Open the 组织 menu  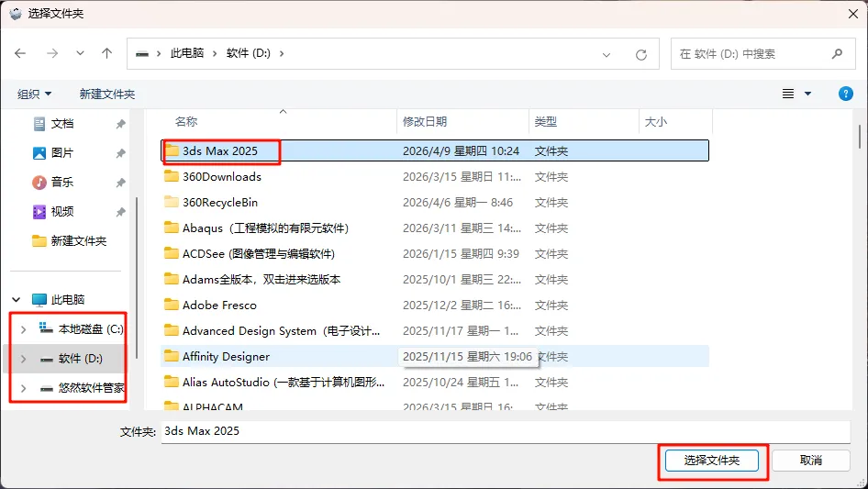(x=34, y=94)
